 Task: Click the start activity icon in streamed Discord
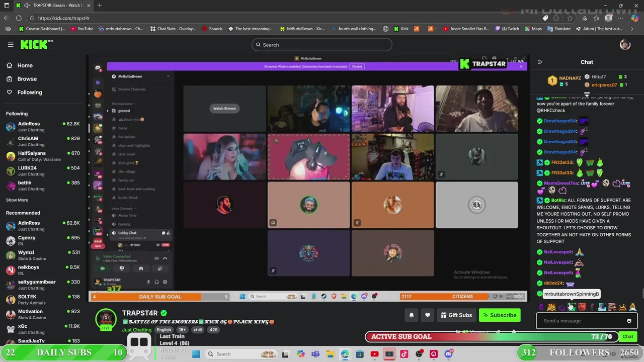(x=141, y=268)
